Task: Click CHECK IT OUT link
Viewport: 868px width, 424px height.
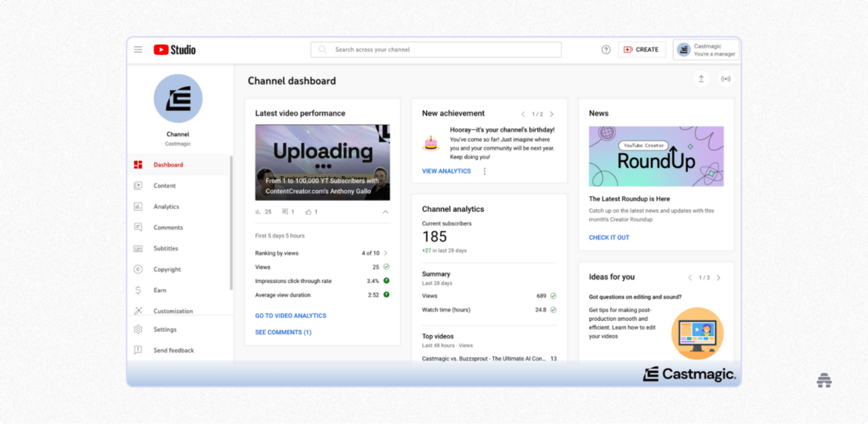Action: 609,237
